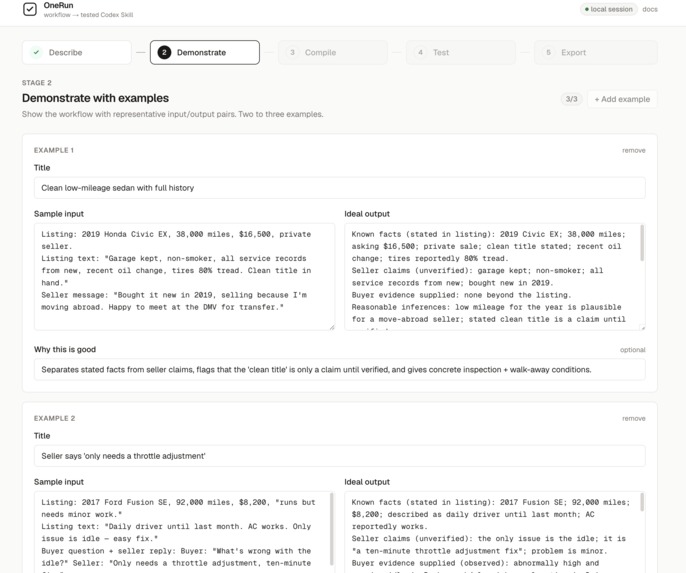The width and height of the screenshot is (686, 573).
Task: Edit Example 2 title field
Action: (x=340, y=456)
